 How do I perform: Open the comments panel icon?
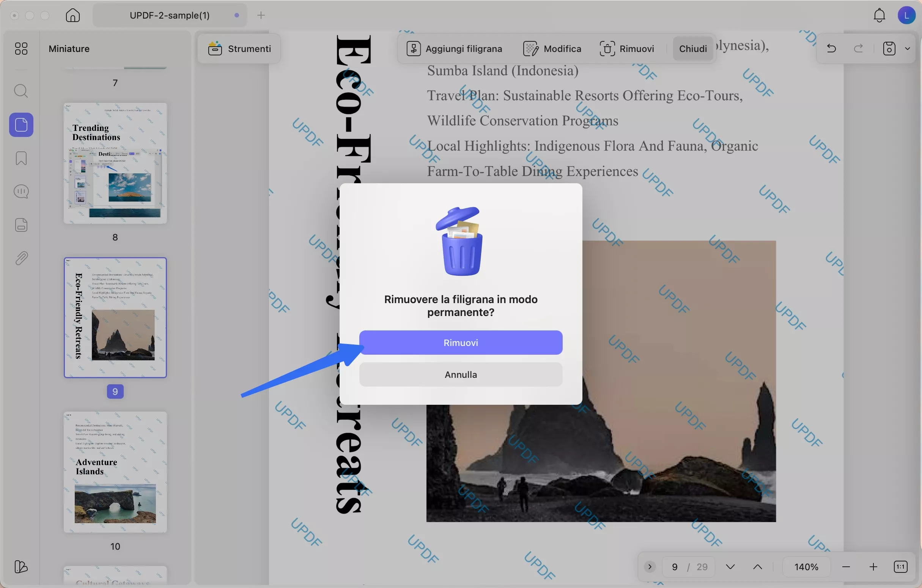21,192
